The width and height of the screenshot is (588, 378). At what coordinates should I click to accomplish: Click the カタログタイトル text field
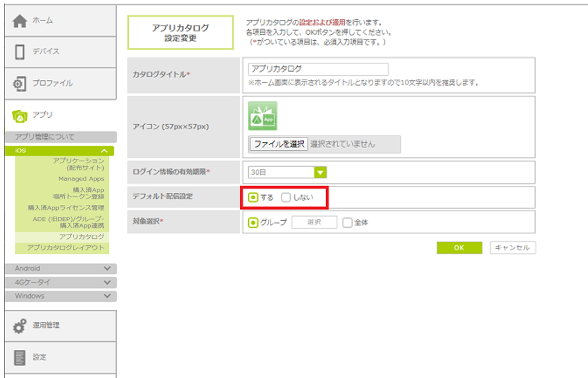tap(318, 69)
